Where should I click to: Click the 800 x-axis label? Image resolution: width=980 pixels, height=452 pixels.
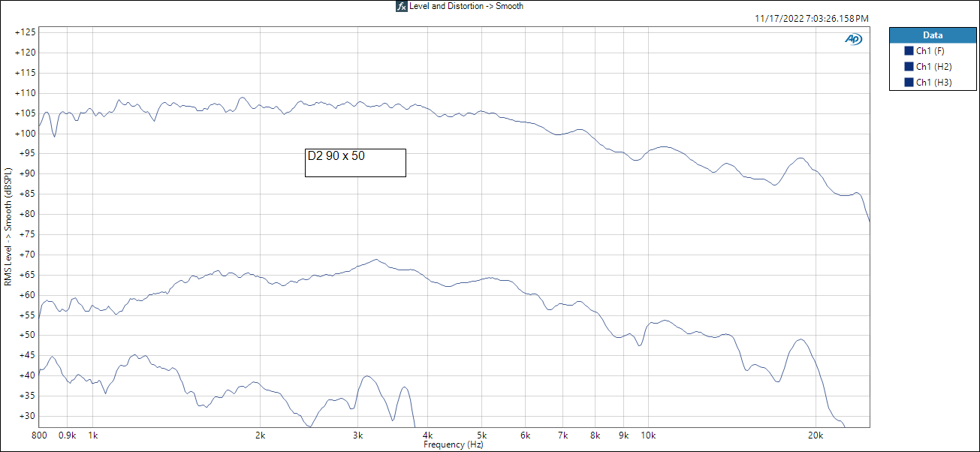[40, 435]
